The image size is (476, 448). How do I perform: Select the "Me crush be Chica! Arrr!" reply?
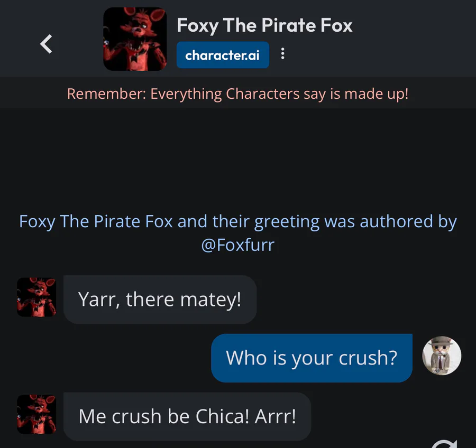pos(187,416)
